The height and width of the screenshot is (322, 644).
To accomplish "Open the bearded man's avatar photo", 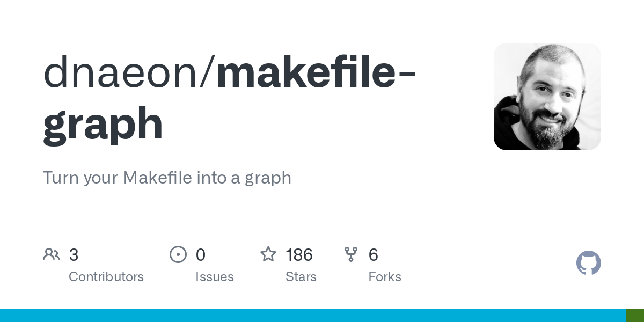I will [547, 97].
